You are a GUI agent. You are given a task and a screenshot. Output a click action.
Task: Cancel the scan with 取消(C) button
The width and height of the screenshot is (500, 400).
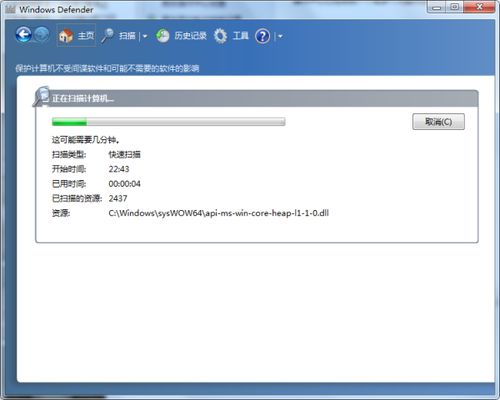tap(438, 122)
